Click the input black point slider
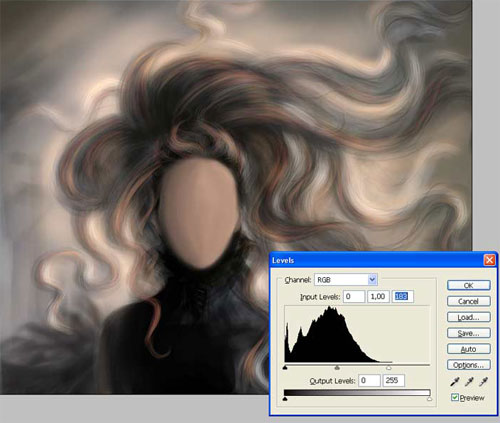The height and width of the screenshot is (423, 500). click(285, 368)
